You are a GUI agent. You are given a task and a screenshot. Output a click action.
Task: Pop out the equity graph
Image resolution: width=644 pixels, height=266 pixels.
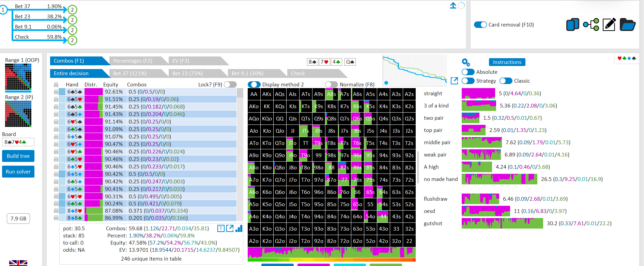(454, 81)
